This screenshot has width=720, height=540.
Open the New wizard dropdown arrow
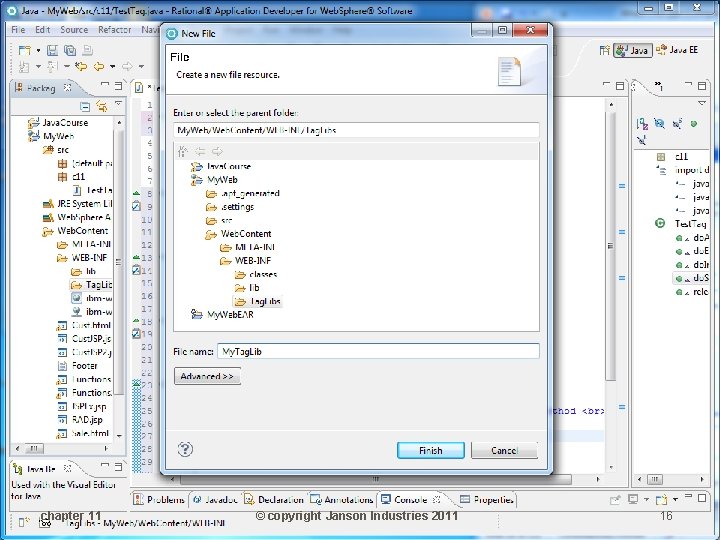pos(38,50)
